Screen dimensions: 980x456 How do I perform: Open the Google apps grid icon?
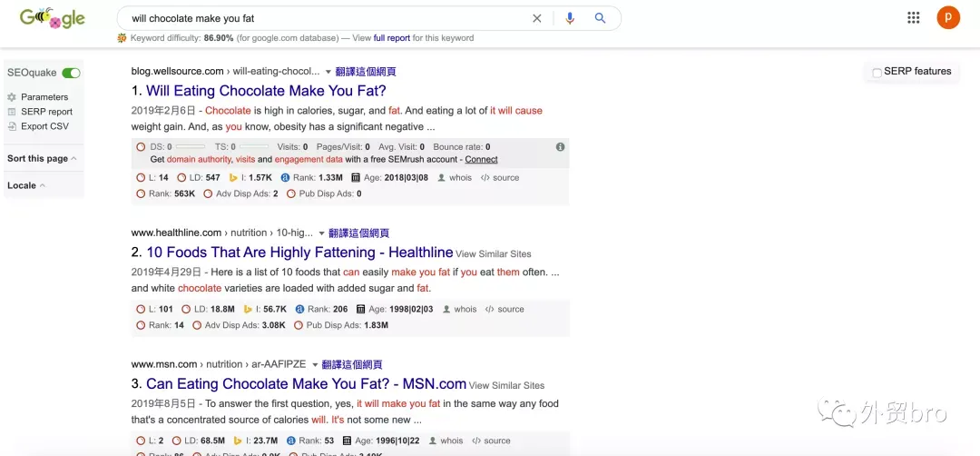tap(913, 17)
